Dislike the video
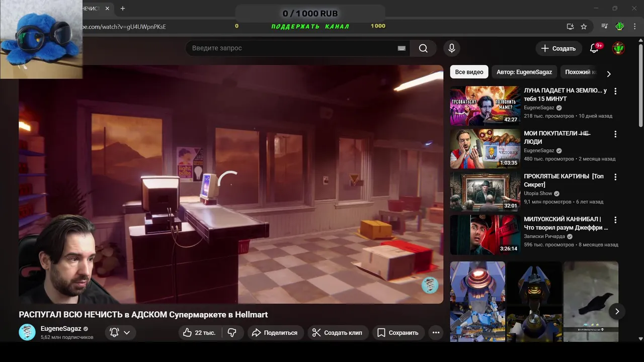This screenshot has width=644, height=362. 232,332
